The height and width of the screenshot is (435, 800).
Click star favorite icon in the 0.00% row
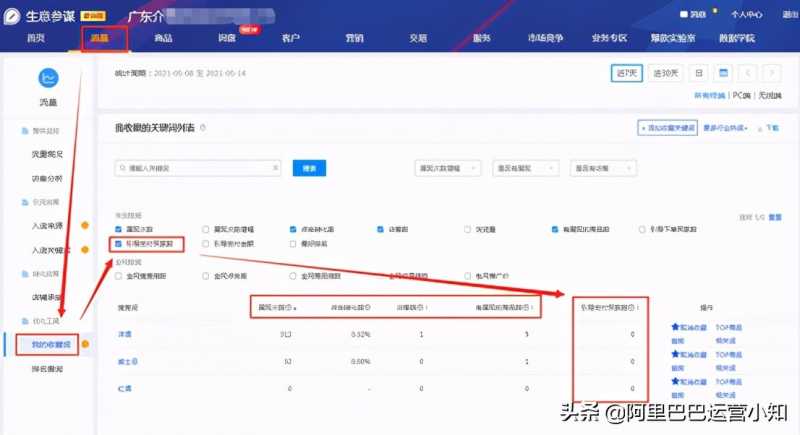(x=675, y=354)
